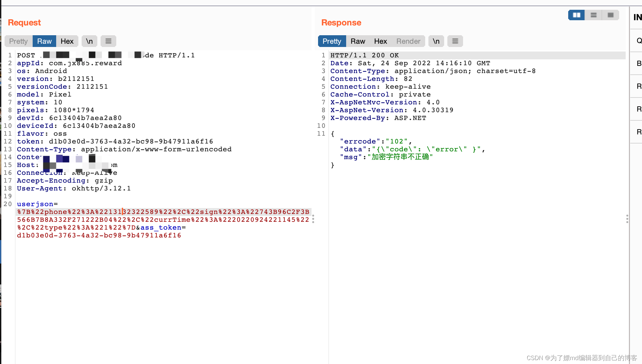
Task: Select Render tab in Response pane
Action: [408, 41]
